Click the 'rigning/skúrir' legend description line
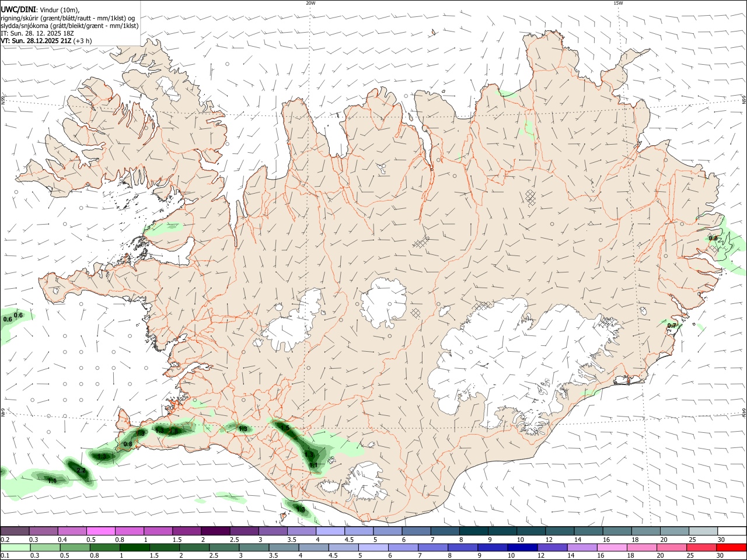This screenshot has height=560, width=747. (68, 17)
